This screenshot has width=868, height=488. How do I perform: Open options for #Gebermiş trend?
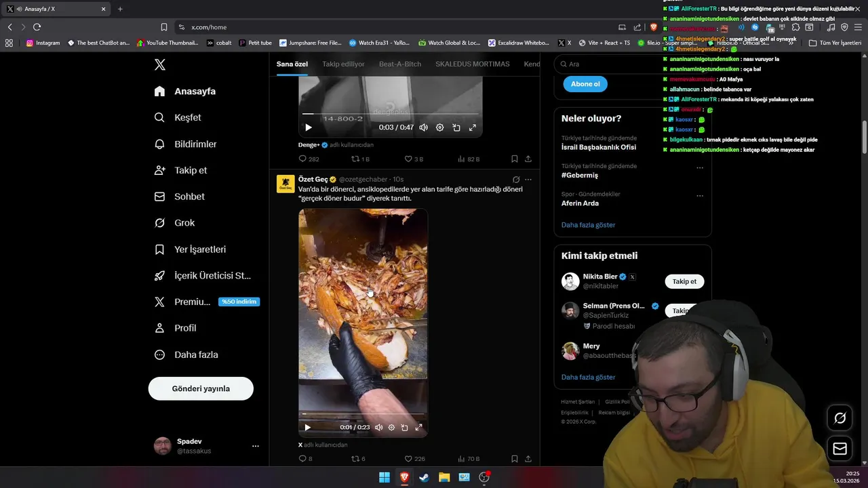(x=700, y=167)
